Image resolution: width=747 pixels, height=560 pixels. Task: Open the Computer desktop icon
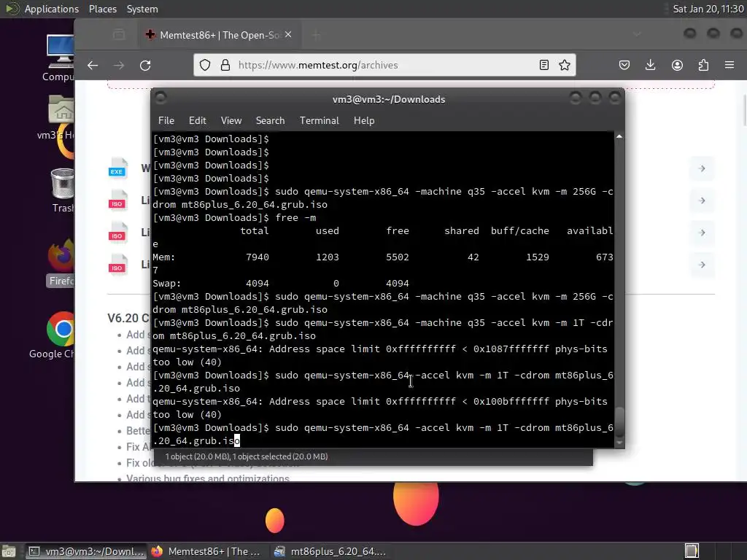pyautogui.click(x=60, y=58)
